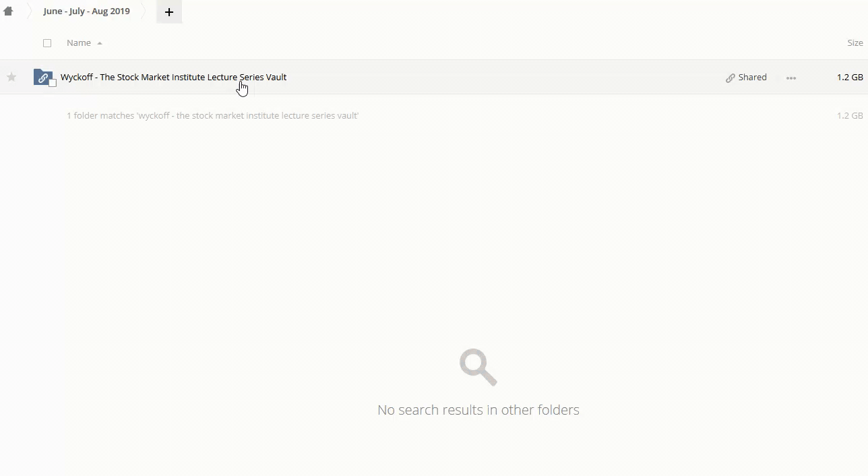Open the three-dots actions menu
868x476 pixels.
[x=791, y=78]
